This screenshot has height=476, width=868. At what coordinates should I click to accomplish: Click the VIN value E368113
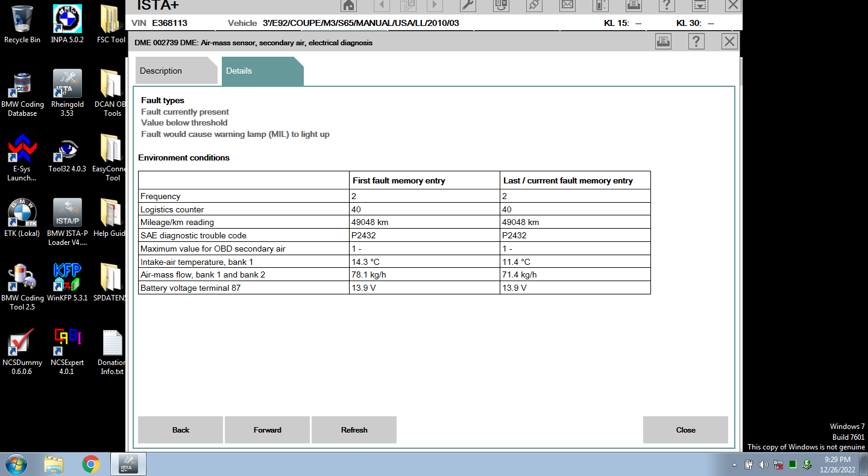coord(169,23)
